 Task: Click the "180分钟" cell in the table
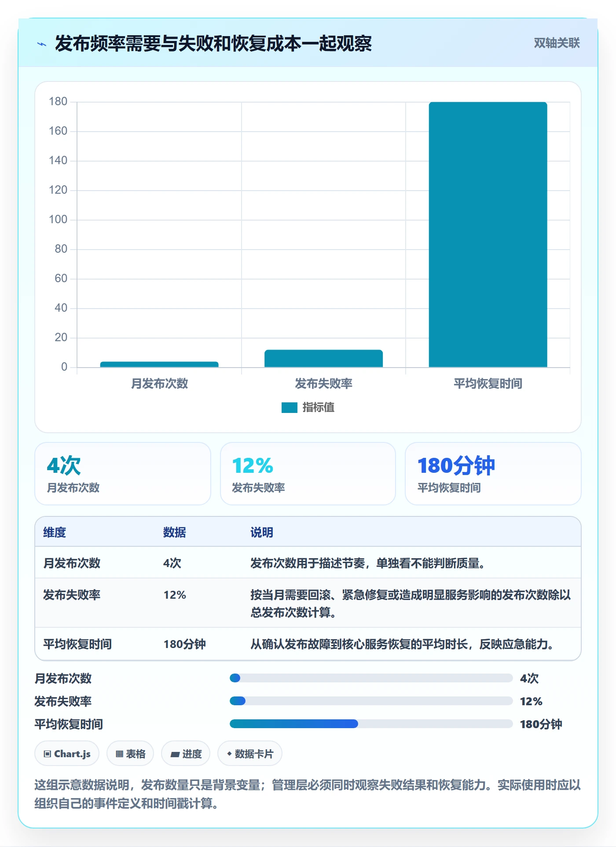point(185,644)
